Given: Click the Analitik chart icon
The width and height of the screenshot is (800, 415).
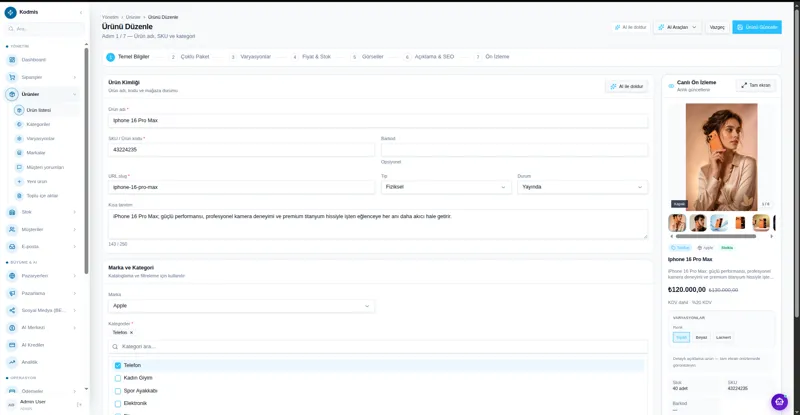Looking at the screenshot, I should click(12, 362).
